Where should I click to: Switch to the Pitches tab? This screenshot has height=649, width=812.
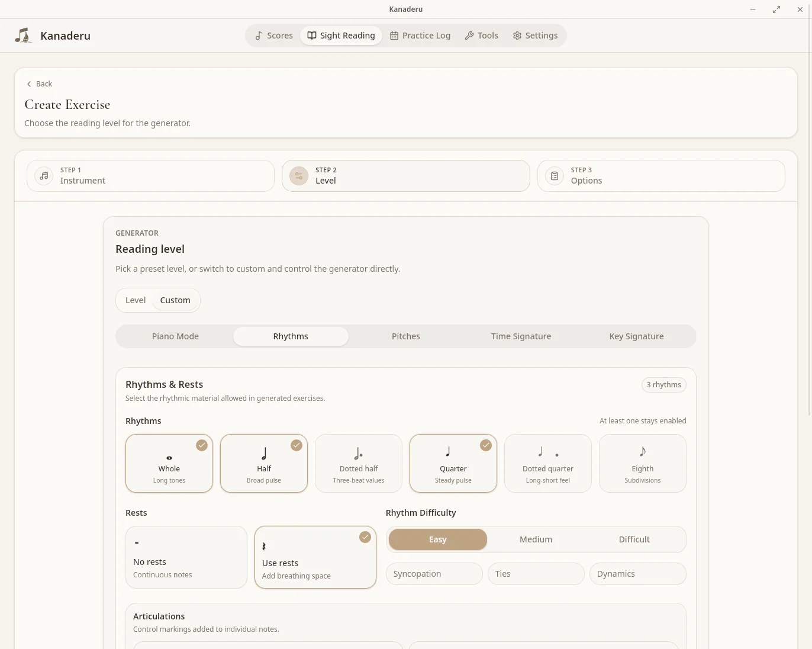[406, 336]
